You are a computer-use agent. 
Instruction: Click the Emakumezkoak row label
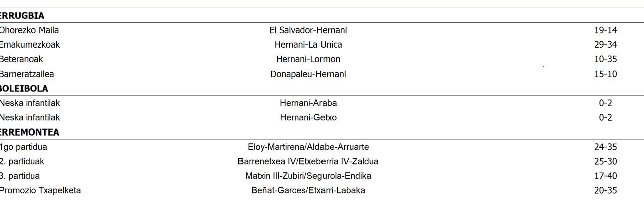[x=30, y=45]
